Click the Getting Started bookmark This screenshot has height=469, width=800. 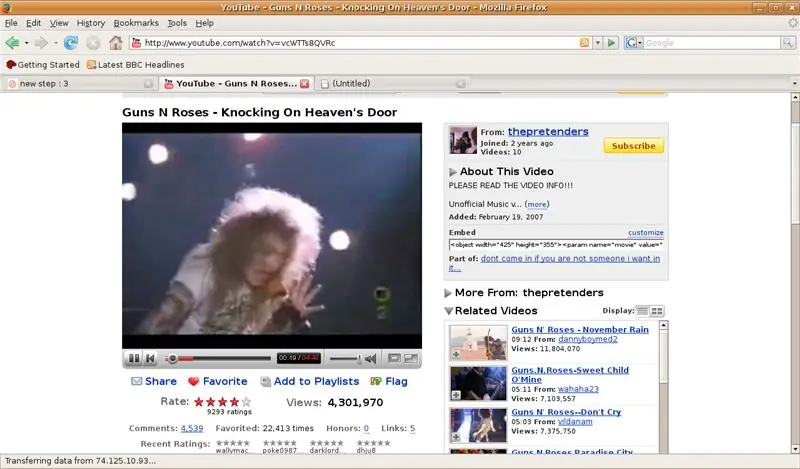[x=43, y=65]
